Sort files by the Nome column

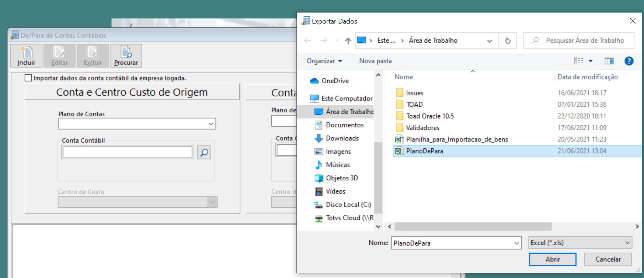[x=404, y=77]
